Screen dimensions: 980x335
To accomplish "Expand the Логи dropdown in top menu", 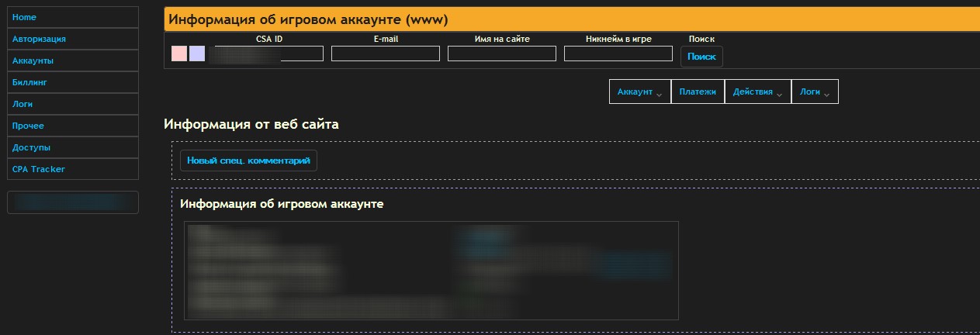I will (815, 92).
